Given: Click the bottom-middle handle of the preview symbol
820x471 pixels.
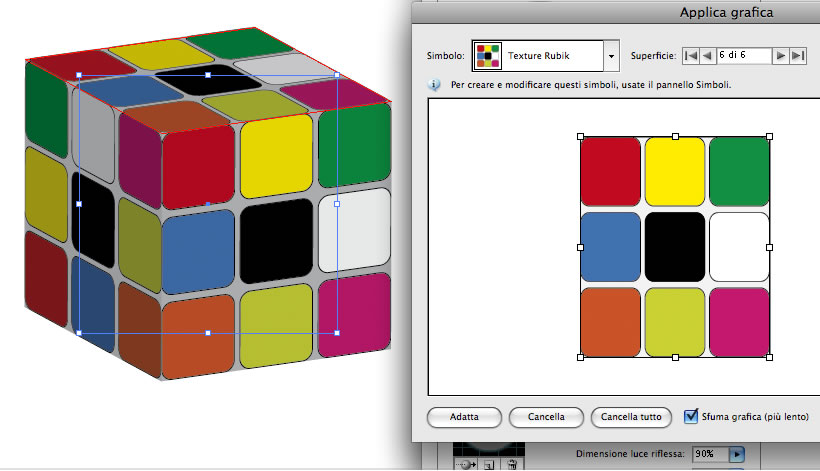Looking at the screenshot, I should point(675,358).
